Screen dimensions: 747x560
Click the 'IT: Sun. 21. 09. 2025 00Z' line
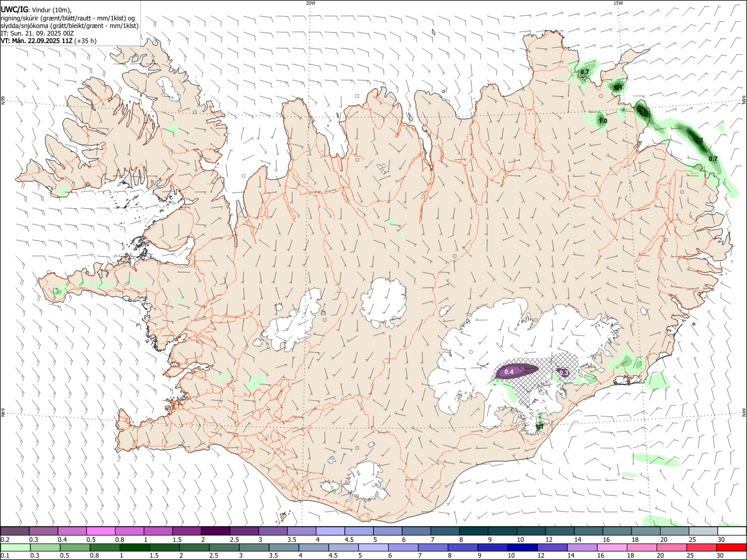pyautogui.click(x=37, y=33)
